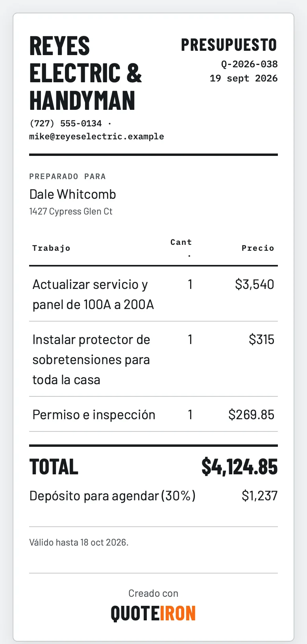The height and width of the screenshot is (644, 307).
Task: Select customer name Dale Whitcomb
Action: coord(73,194)
